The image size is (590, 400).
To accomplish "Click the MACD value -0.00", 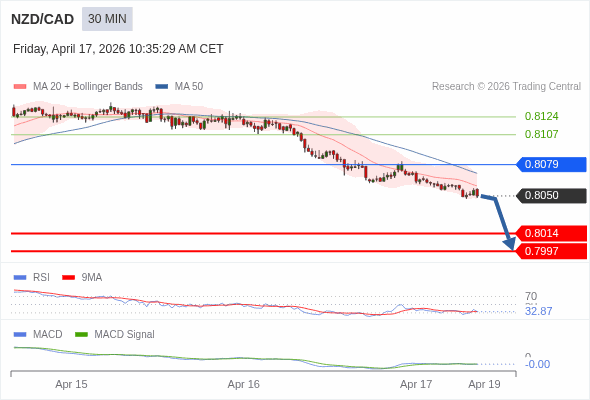I will click(537, 364).
